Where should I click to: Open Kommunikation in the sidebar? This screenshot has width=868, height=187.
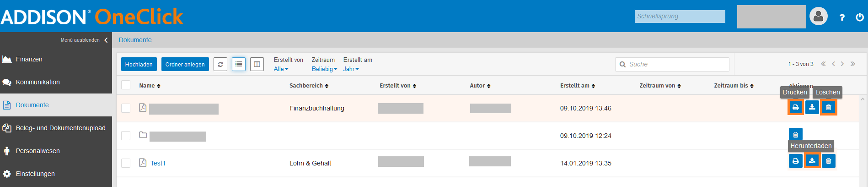pos(56,82)
